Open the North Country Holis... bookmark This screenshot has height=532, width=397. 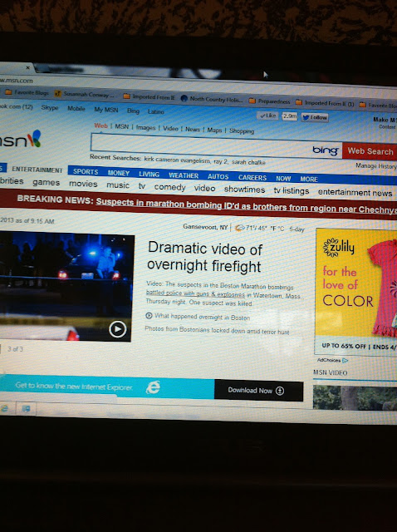click(x=212, y=99)
